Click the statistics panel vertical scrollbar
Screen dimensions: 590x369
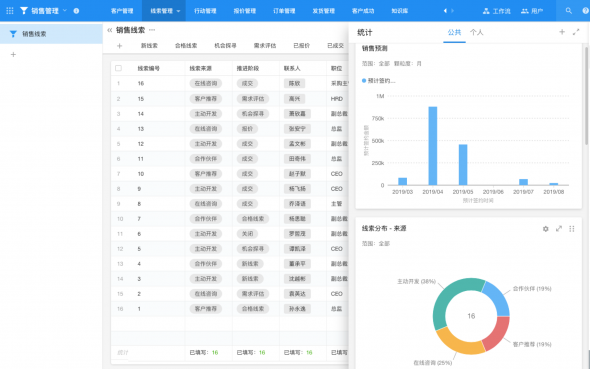tap(586, 96)
